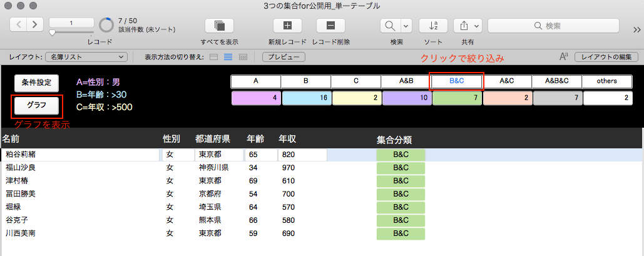Click the text formatting Aa icon

563,57
